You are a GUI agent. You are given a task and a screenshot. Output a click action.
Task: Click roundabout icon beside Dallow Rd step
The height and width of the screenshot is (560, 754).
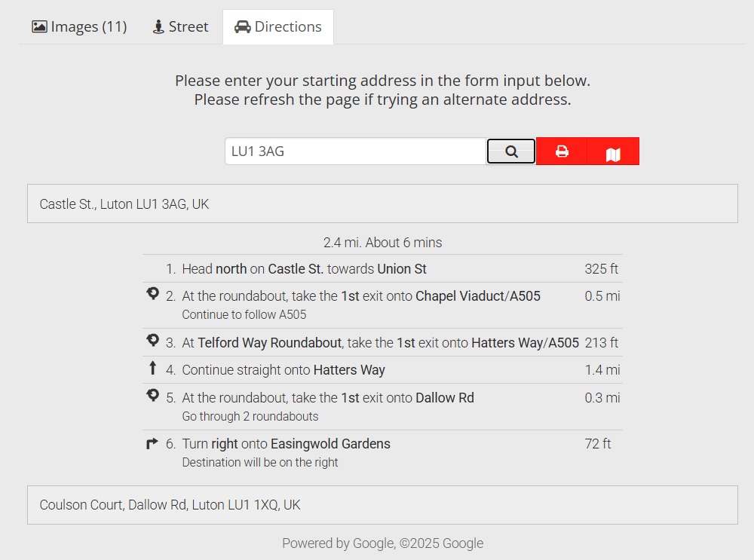[152, 396]
